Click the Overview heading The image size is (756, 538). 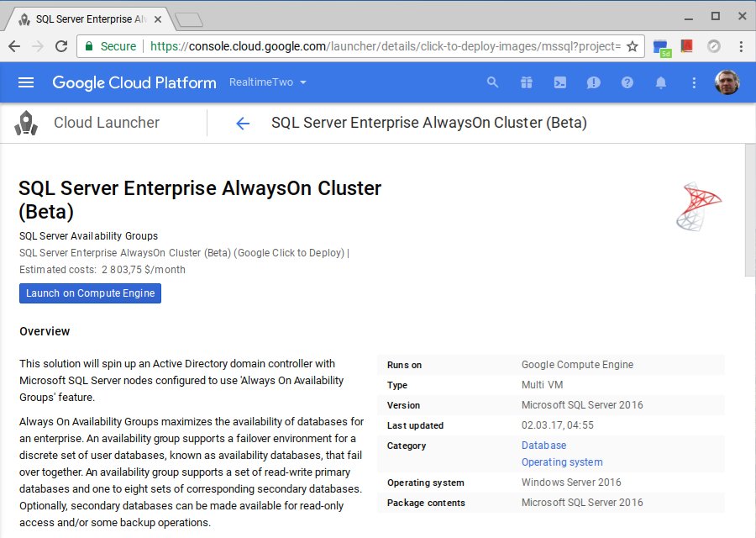coord(45,331)
